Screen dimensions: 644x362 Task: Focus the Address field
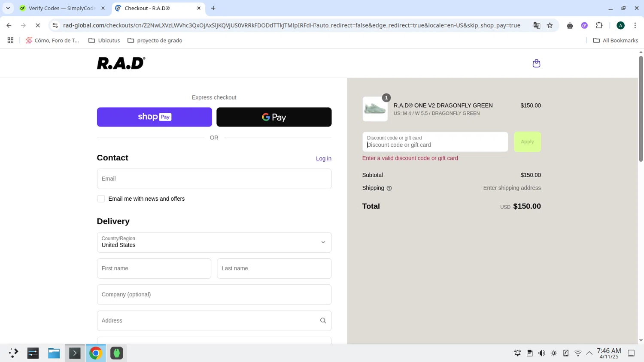tap(214, 321)
